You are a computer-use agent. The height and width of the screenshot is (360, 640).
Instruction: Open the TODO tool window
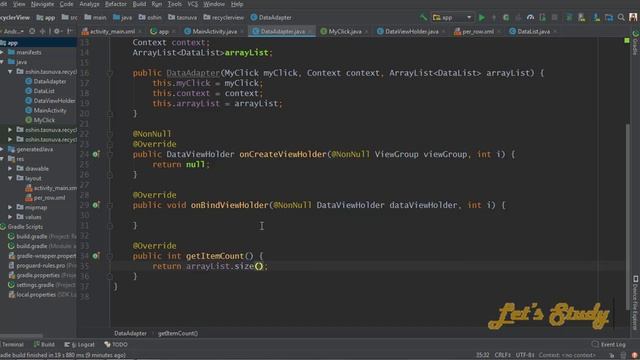click(116, 344)
